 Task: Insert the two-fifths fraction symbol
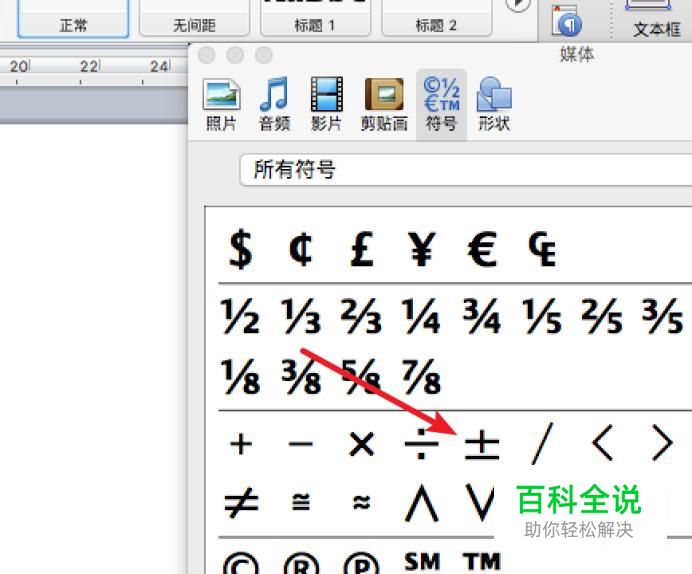[602, 316]
